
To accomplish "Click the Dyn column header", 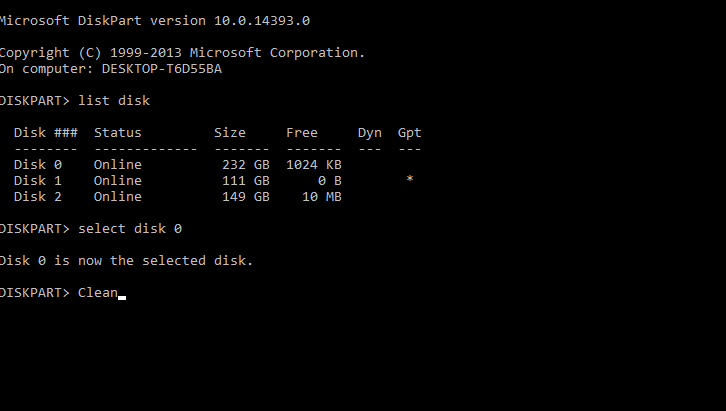I will 369,133.
